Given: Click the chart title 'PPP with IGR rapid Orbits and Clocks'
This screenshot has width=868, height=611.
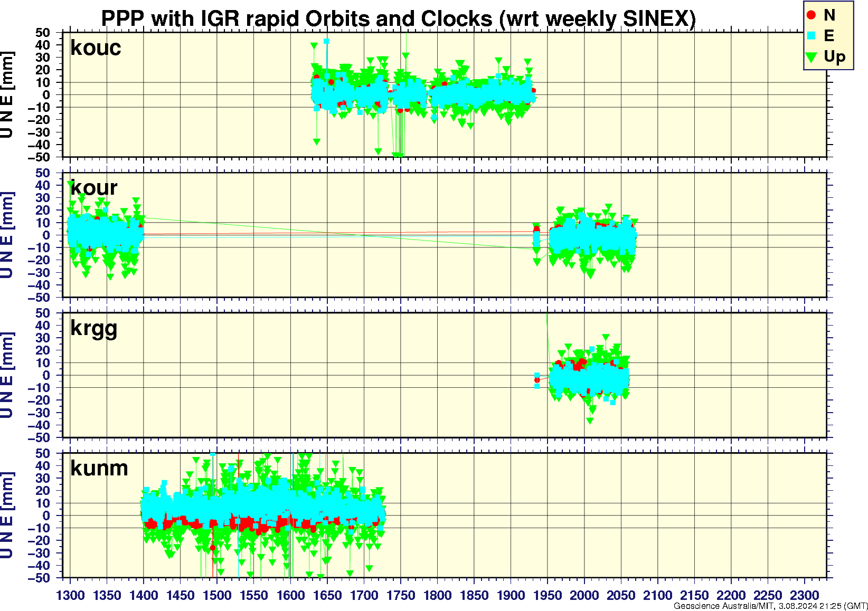Looking at the screenshot, I should 297,18.
